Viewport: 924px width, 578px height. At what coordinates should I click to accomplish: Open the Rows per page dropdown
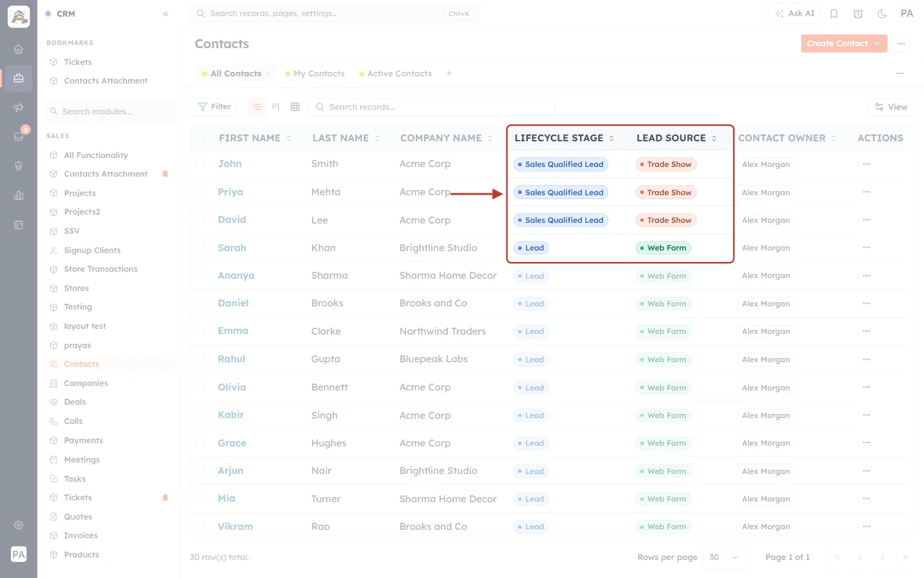click(x=724, y=557)
